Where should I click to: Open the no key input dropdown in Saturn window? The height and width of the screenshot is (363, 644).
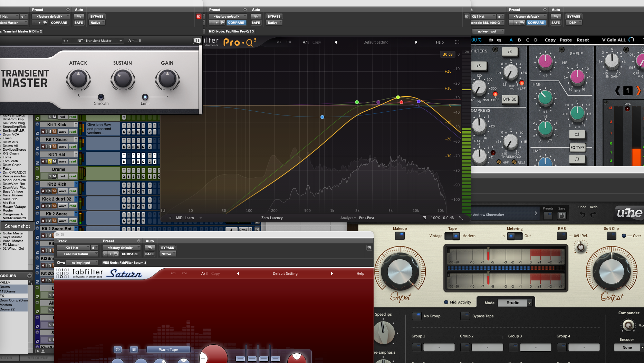click(82, 263)
